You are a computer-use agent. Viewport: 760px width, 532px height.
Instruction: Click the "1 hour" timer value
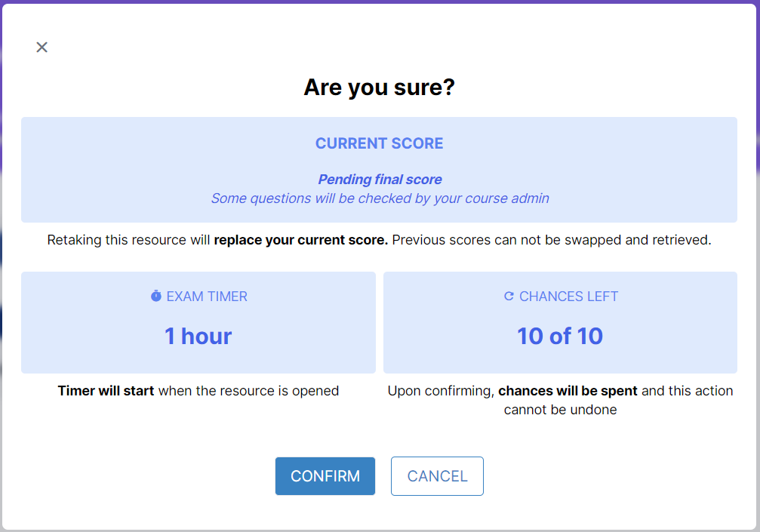198,336
